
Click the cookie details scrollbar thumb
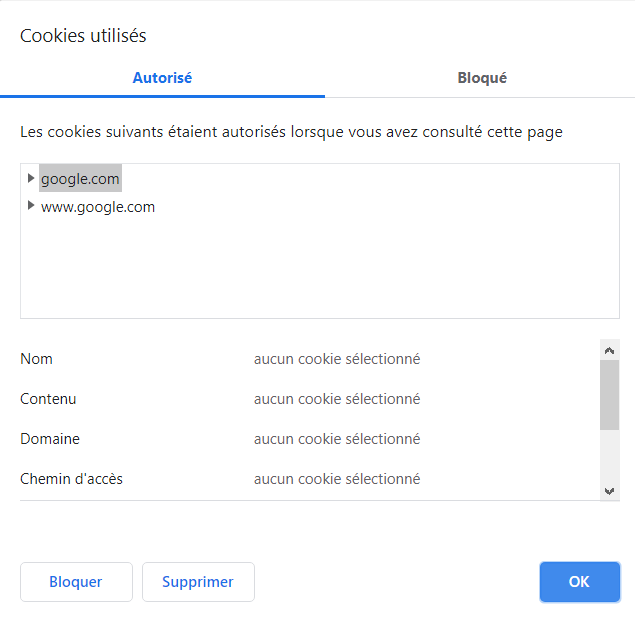pyautogui.click(x=609, y=395)
